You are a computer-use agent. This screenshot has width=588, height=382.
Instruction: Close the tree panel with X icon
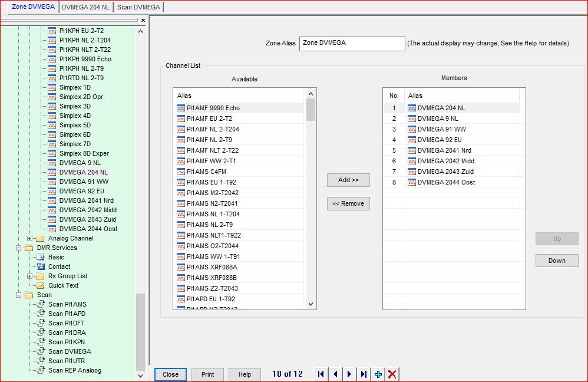[143, 20]
